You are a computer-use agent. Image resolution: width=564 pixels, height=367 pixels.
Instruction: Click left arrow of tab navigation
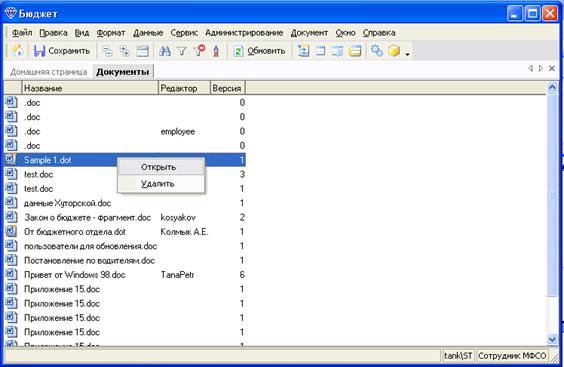pos(531,68)
